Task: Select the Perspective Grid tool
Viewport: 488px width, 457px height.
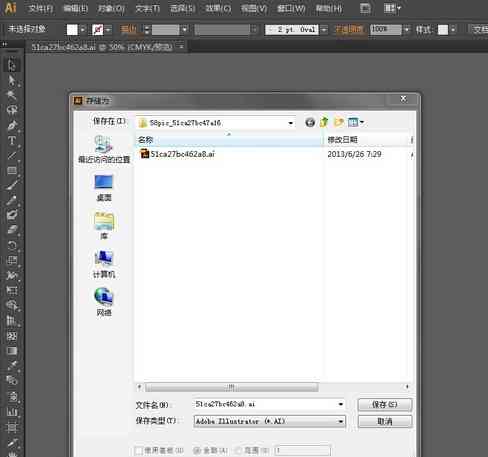Action: tap(12, 321)
